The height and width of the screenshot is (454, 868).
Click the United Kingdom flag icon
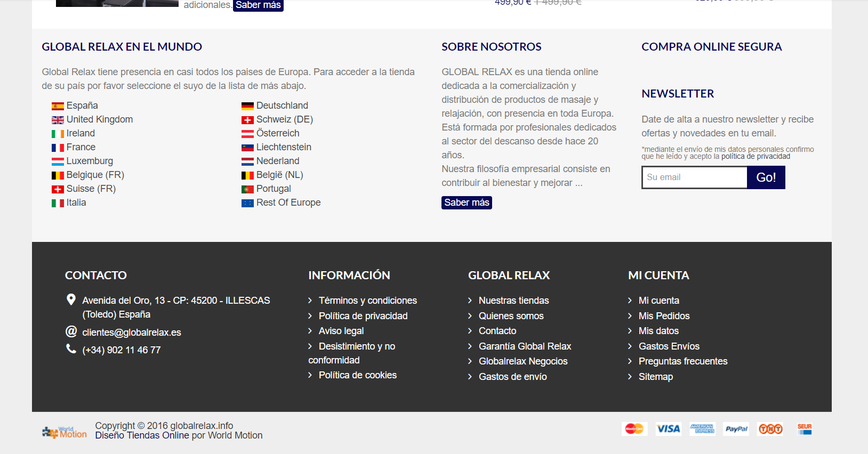[58, 120]
